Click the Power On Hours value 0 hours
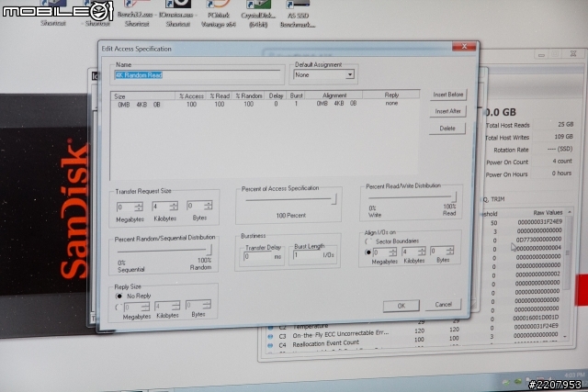This screenshot has width=588, height=392. 561,174
